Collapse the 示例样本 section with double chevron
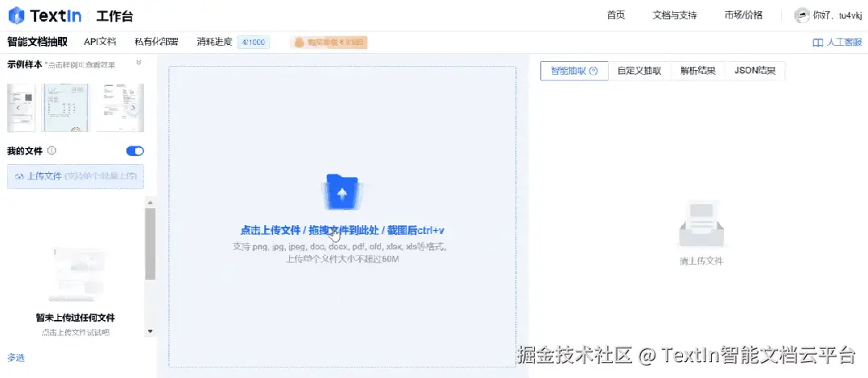The width and height of the screenshot is (868, 378). coord(139,63)
